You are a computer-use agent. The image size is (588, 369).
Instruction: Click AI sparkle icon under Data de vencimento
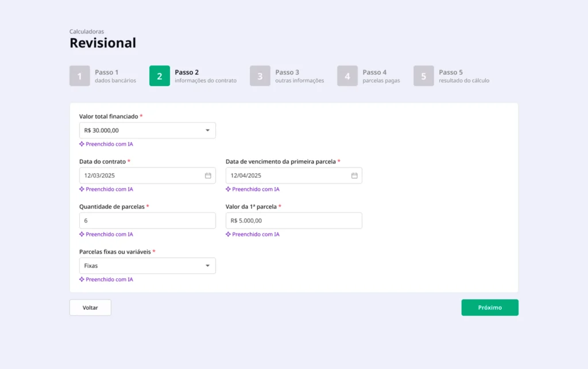click(229, 189)
